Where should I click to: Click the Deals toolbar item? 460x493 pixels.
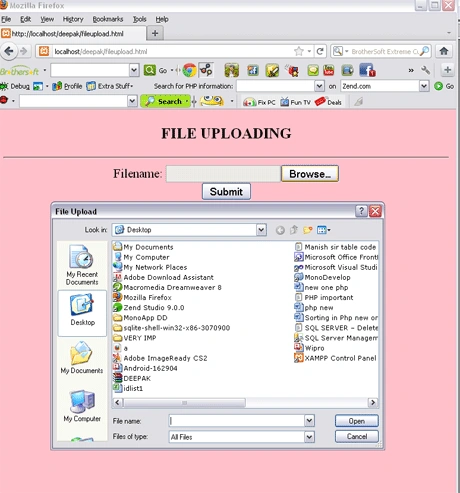click(328, 102)
